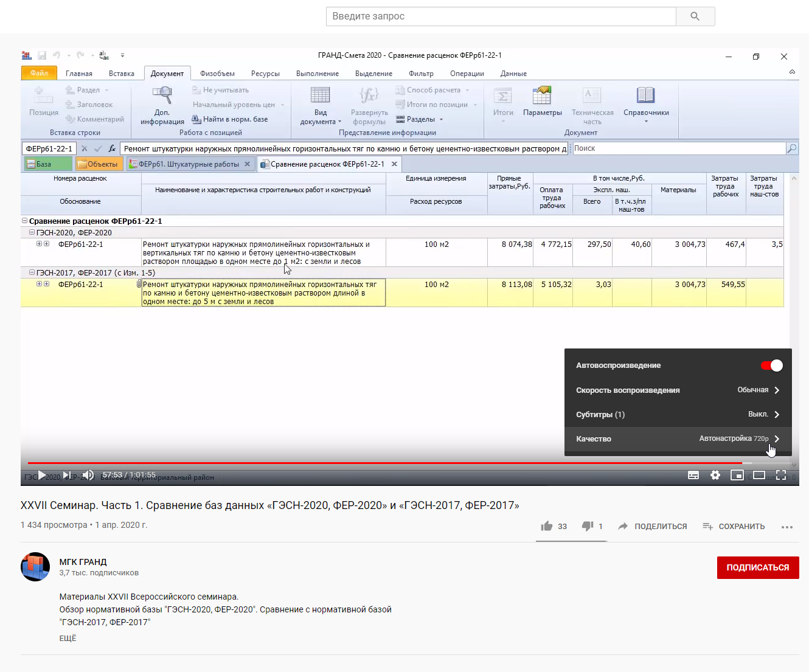
Task: Switch to the Главная ribbon tab
Action: [x=79, y=74]
